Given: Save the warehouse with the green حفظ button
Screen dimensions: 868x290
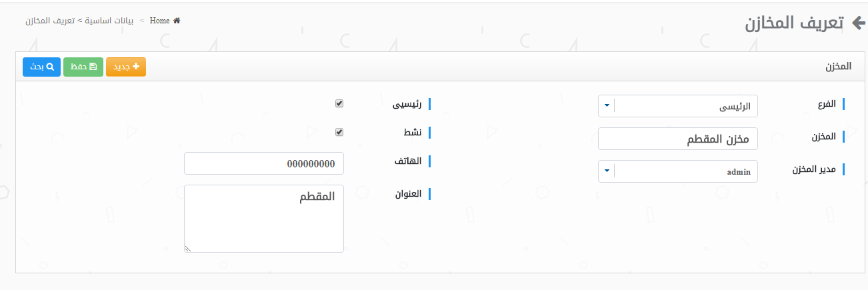Looking at the screenshot, I should click(x=83, y=67).
